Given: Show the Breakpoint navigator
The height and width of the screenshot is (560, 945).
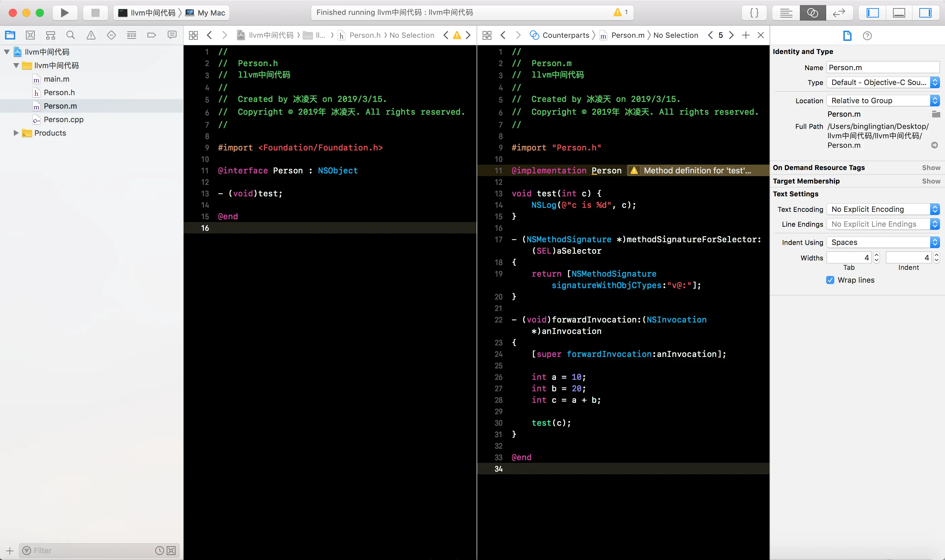Looking at the screenshot, I should coord(152,35).
